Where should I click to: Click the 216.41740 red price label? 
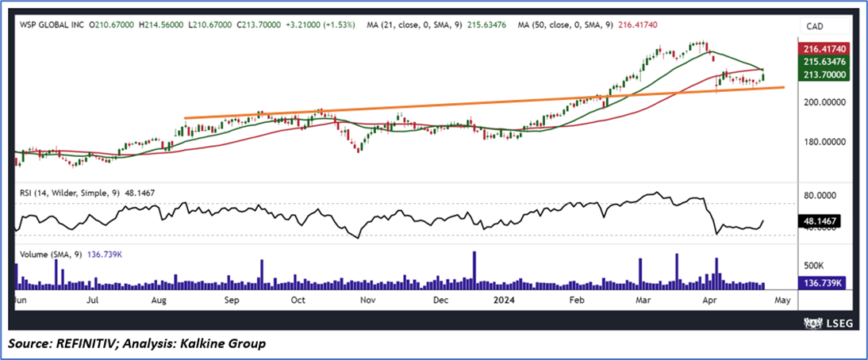coord(823,49)
